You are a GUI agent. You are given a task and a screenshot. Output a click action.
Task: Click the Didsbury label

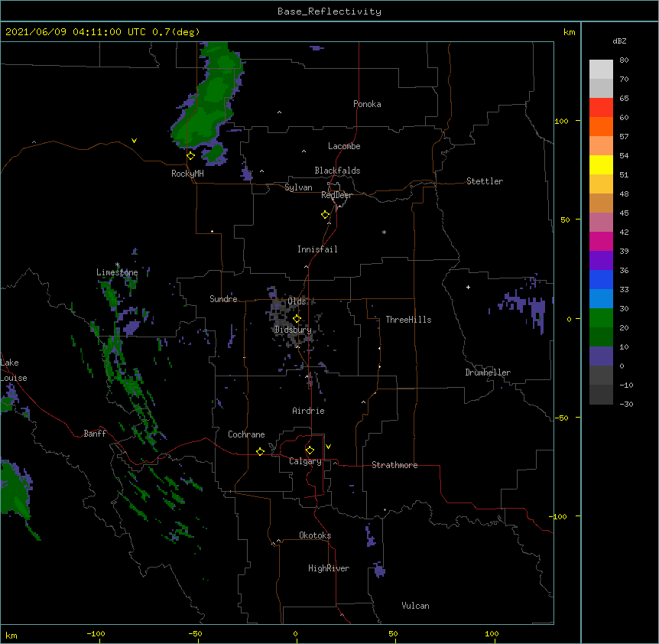pos(293,330)
